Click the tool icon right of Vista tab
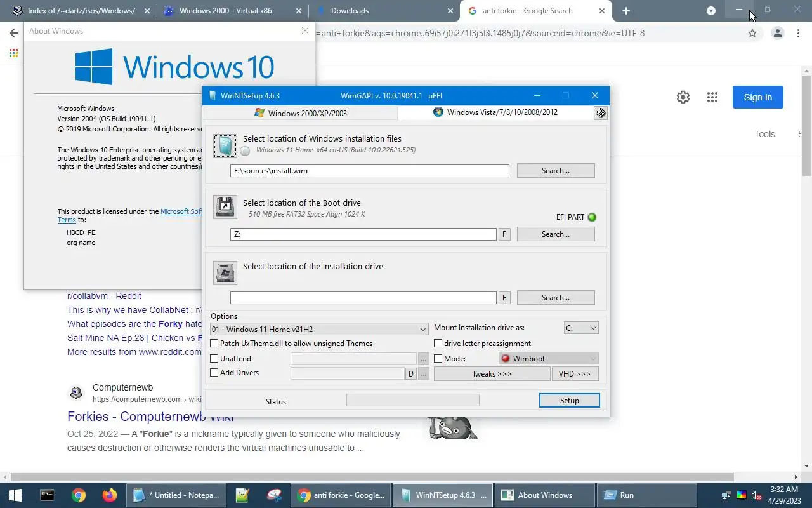The image size is (812, 508). (x=601, y=113)
